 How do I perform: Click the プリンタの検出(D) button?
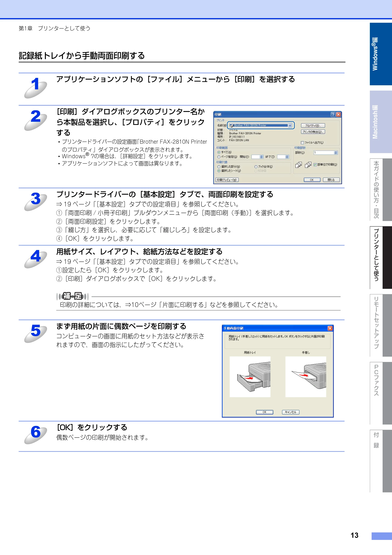pyautogui.click(x=313, y=132)
